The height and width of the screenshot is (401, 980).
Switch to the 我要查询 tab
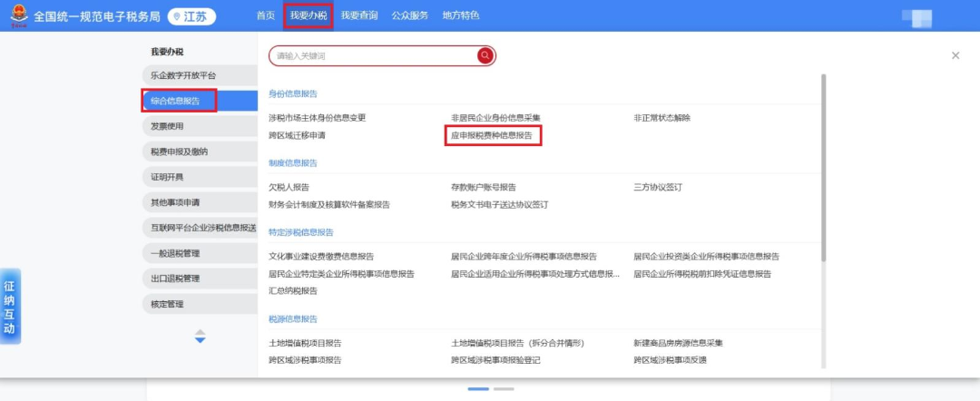pyautogui.click(x=362, y=15)
